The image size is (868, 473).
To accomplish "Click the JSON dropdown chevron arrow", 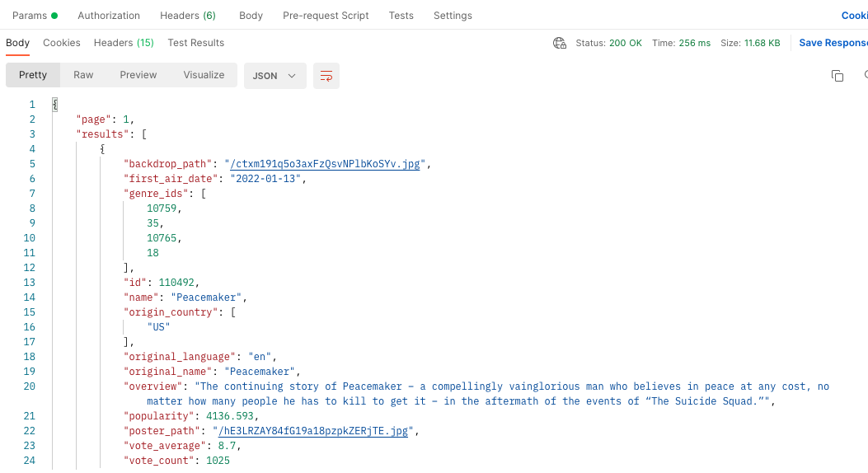I will pos(292,76).
